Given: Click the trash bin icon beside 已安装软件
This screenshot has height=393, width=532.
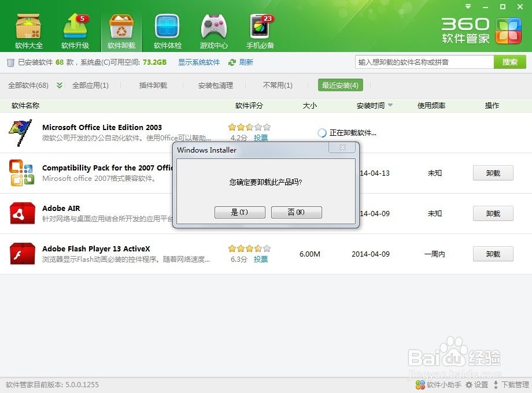Looking at the screenshot, I should (10, 62).
